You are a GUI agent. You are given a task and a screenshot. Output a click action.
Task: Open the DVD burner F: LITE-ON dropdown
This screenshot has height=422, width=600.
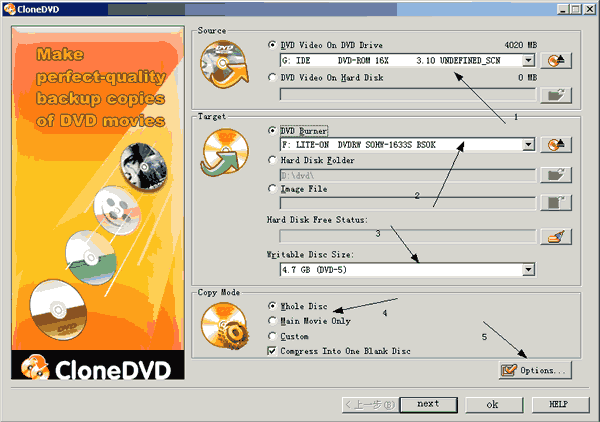click(528, 144)
